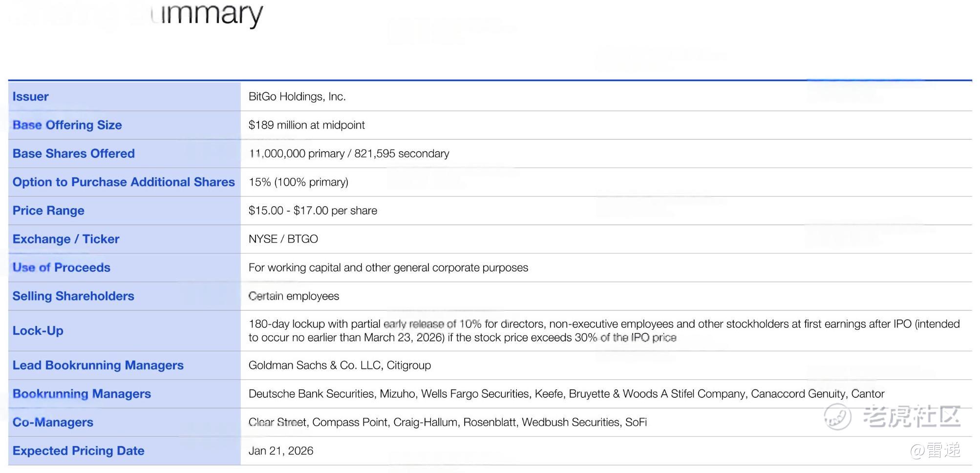Viewport: 980px width, 473px height.
Task: Select the Base Shares Offered label
Action: [x=73, y=153]
